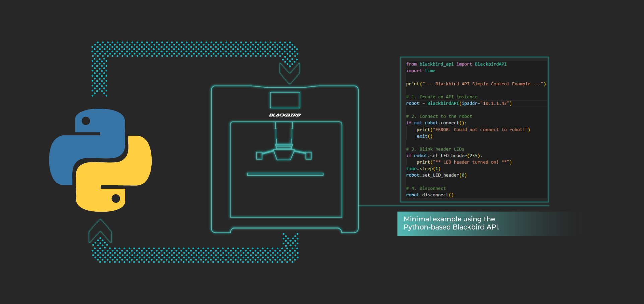Click the horizontal build plate in the printer
The image size is (644, 304).
[285, 174]
